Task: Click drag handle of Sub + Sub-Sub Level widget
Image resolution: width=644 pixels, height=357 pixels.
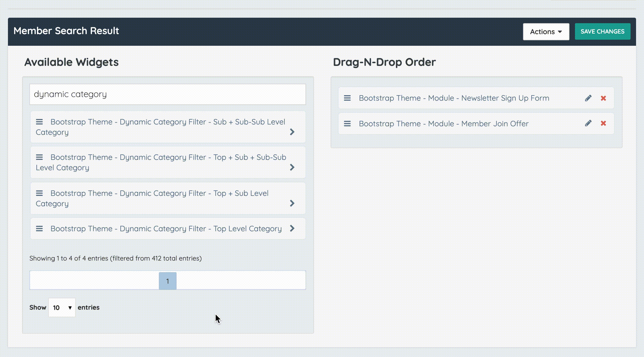Action: [x=39, y=122]
